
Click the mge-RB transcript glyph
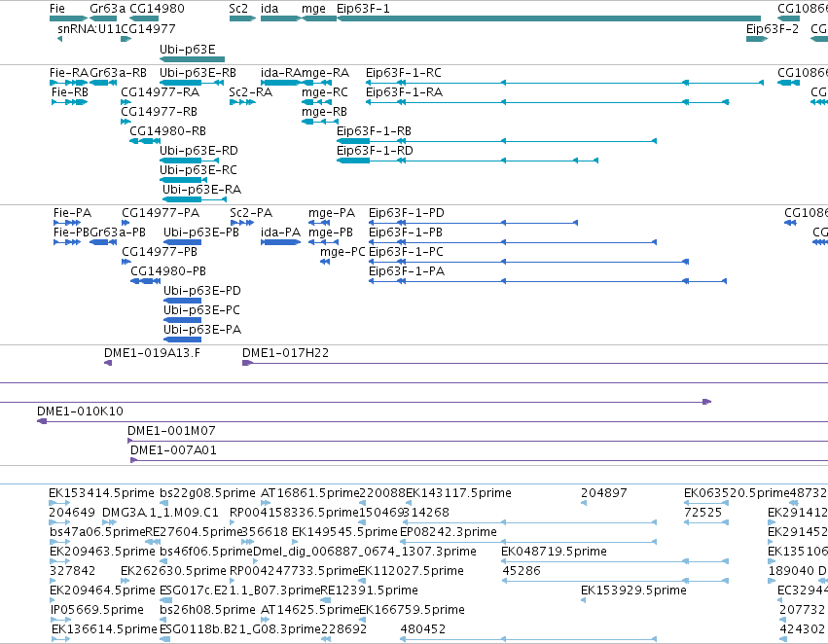(x=318, y=122)
